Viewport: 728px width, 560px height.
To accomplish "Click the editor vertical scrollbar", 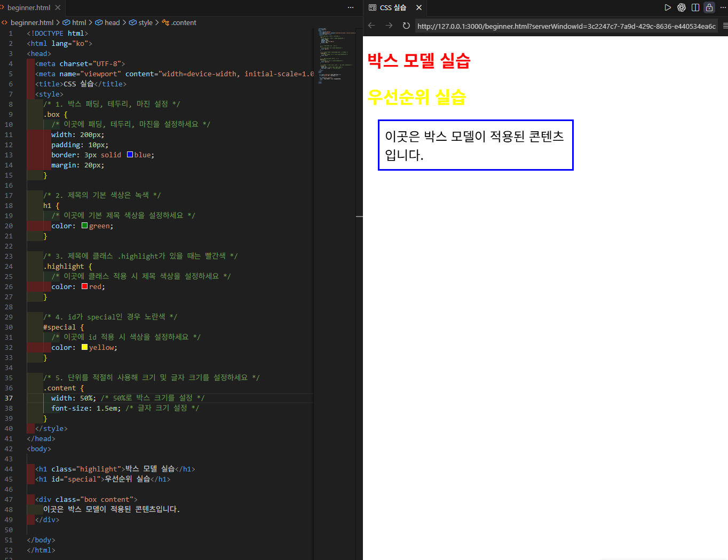I will point(359,294).
